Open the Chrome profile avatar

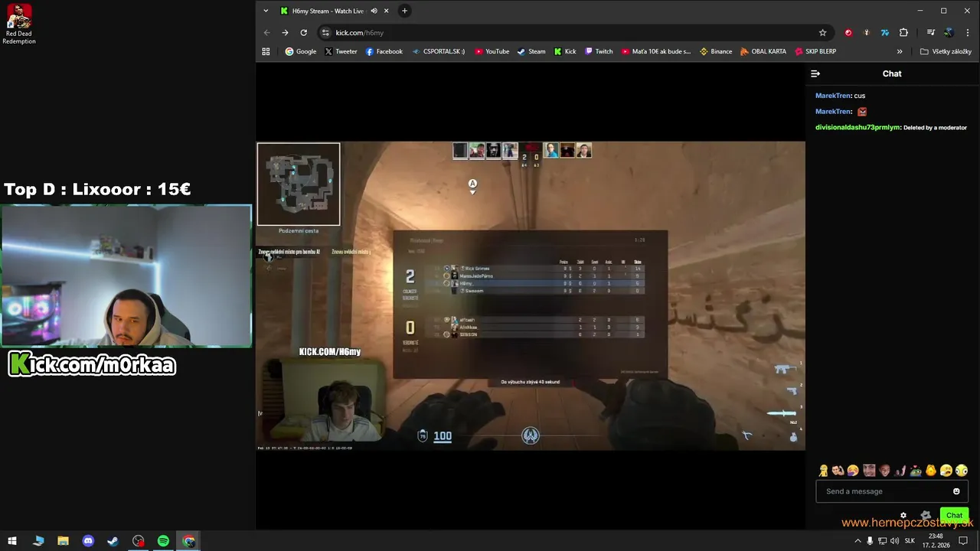click(949, 33)
